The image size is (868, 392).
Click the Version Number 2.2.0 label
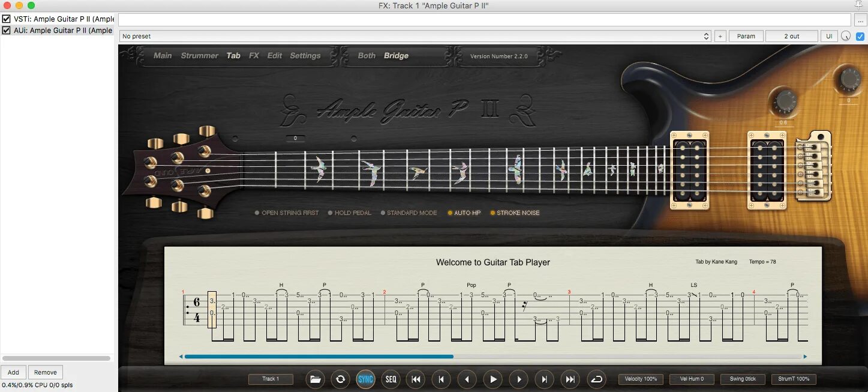[x=499, y=56]
